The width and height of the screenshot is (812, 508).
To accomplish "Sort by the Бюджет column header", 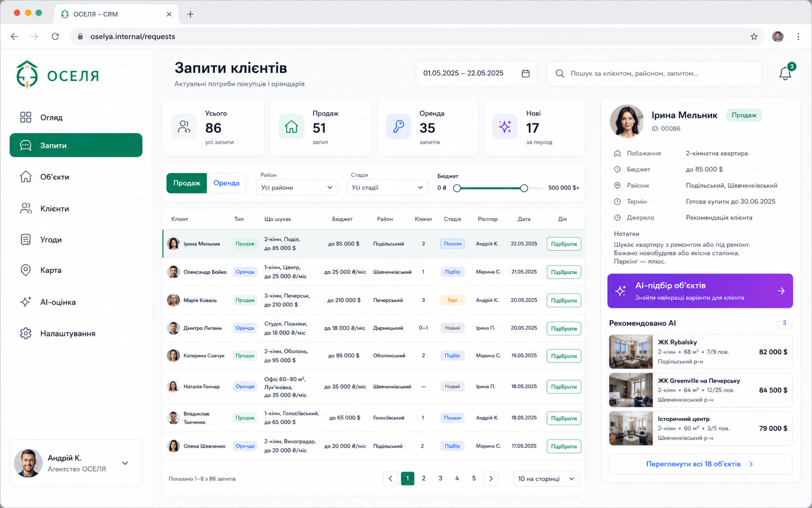I will [342, 219].
